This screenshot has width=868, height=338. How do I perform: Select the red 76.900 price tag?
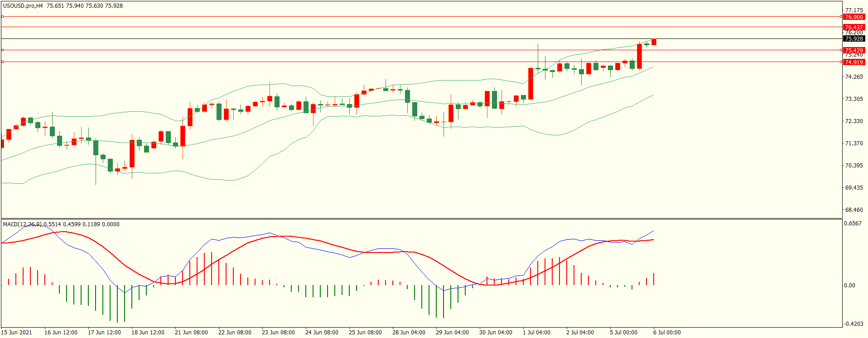click(x=854, y=17)
